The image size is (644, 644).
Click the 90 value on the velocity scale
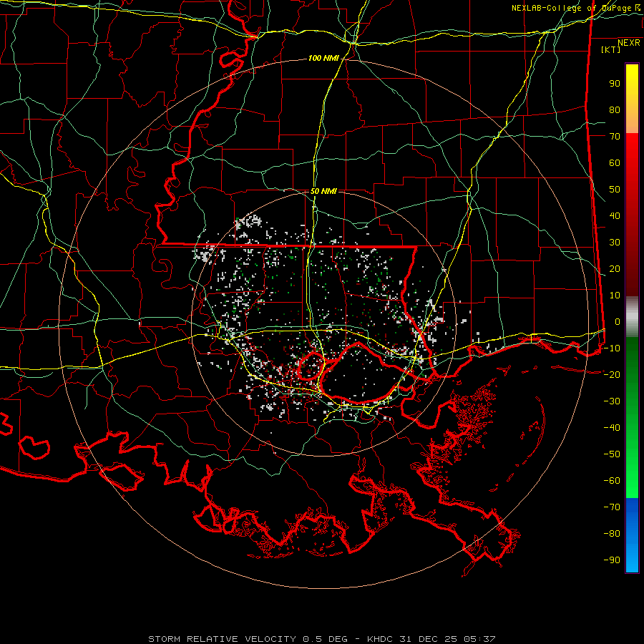(x=615, y=84)
